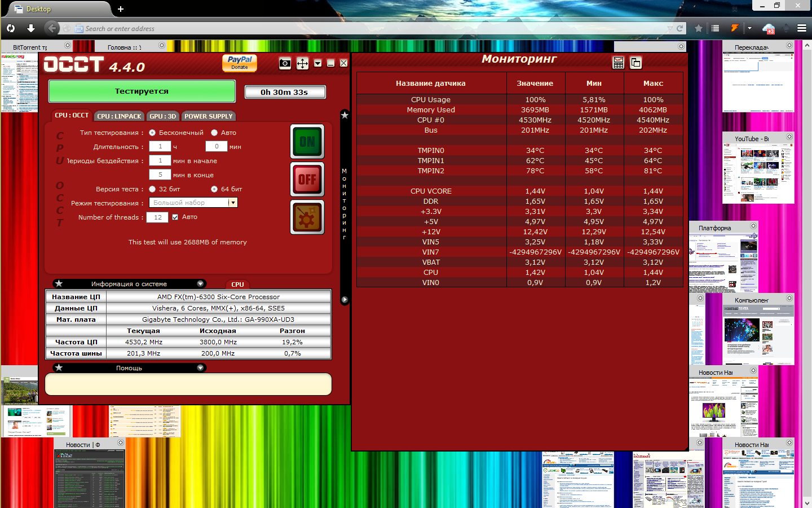Open address bar history dropdown triangle
Screen dimensions: 812x508
point(670,29)
